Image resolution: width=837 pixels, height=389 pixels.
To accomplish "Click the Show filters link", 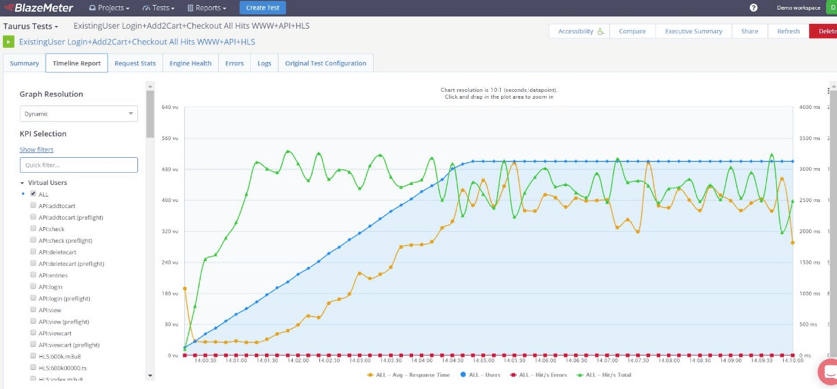I will (x=36, y=149).
